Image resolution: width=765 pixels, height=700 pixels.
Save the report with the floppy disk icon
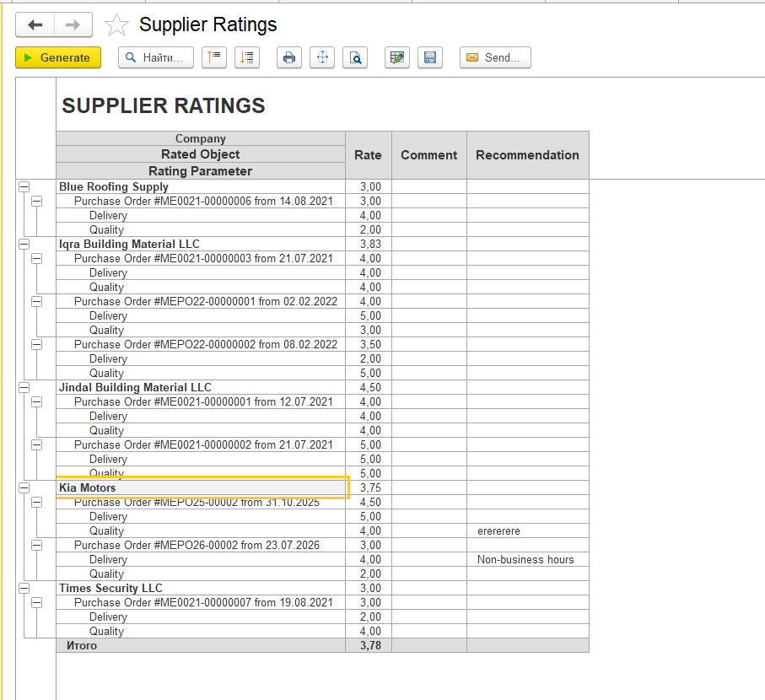tap(430, 57)
